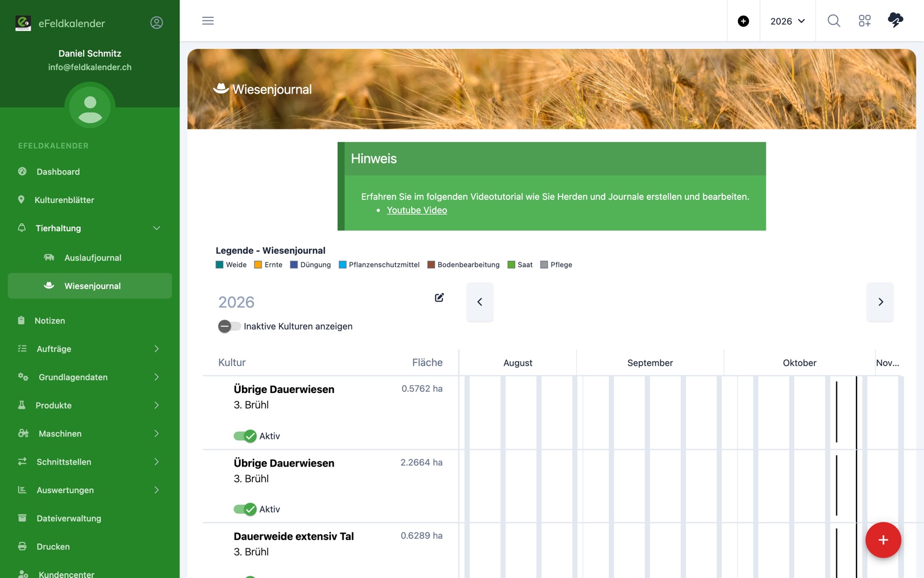
Task: Click the red floating plus button
Action: coord(883,540)
